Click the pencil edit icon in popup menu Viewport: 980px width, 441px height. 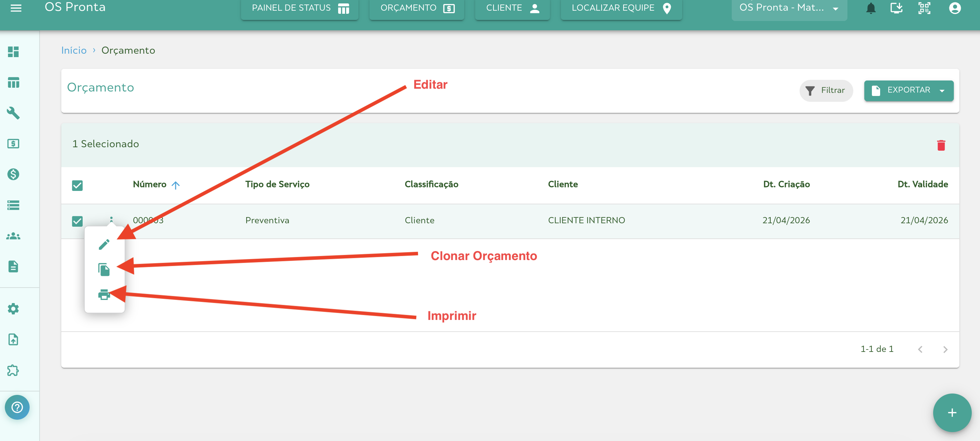[104, 245]
